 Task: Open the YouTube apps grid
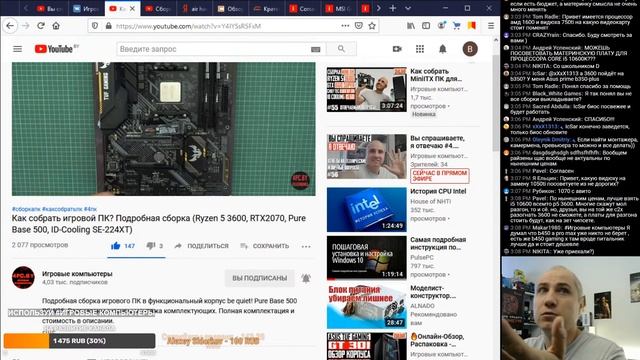click(x=420, y=49)
